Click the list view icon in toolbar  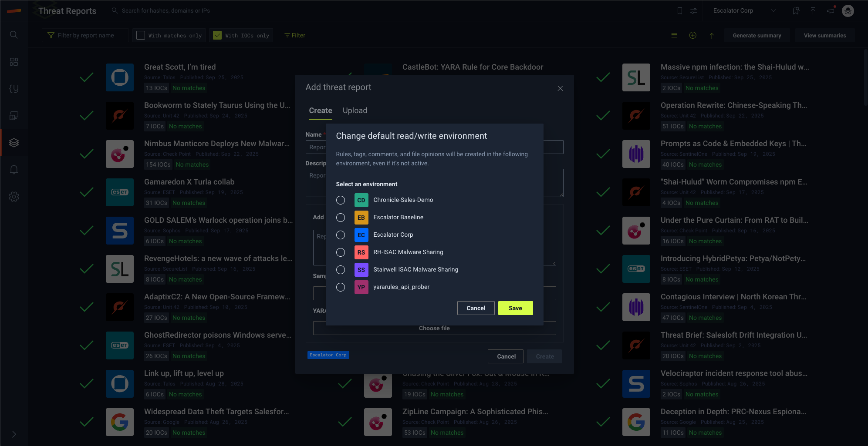(674, 35)
